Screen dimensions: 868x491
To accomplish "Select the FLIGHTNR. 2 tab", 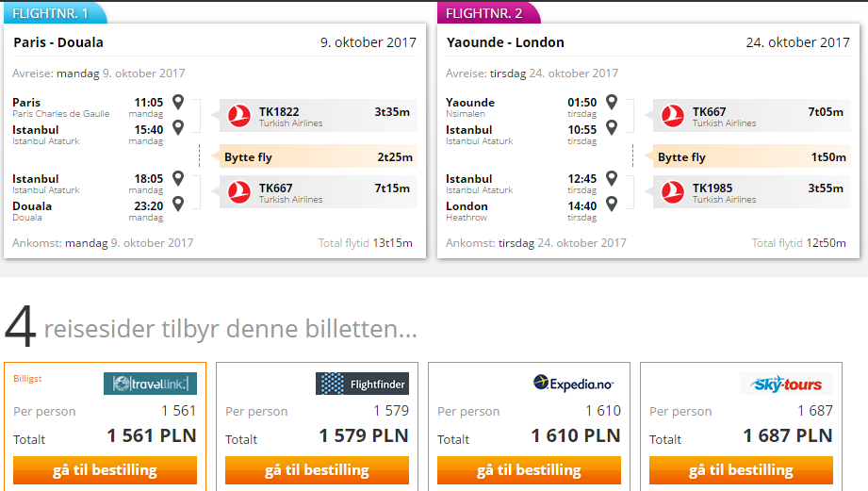I will pyautogui.click(x=488, y=13).
